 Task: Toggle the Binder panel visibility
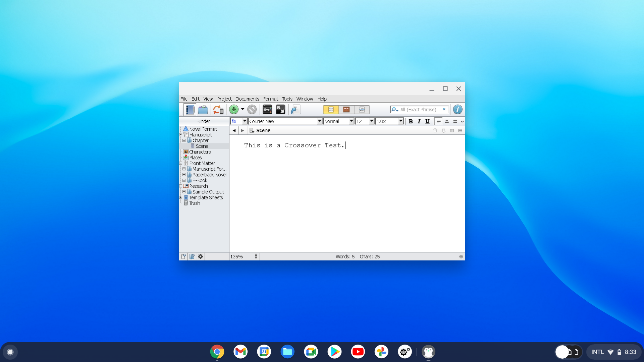[190, 109]
